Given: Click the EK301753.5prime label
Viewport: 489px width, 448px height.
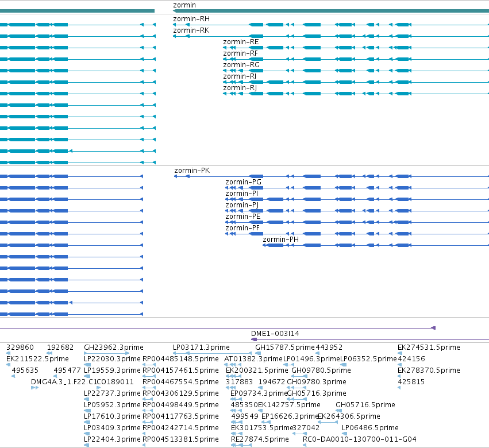Looking at the screenshot, I should 262,428.
